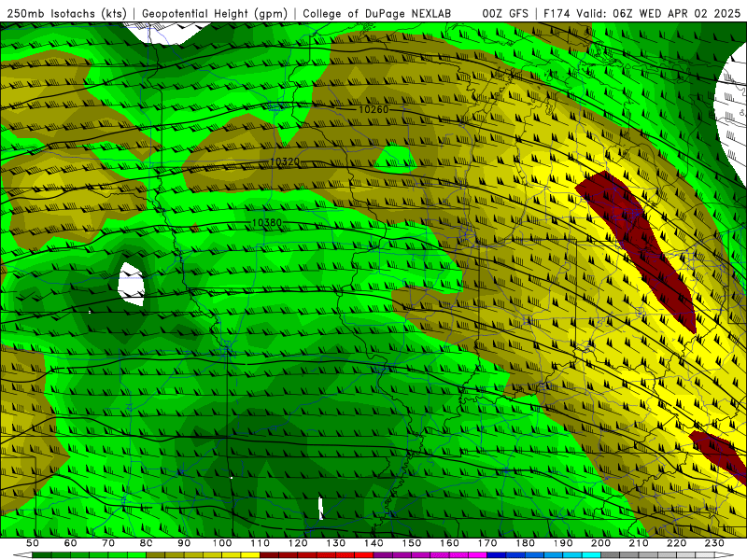Click the 110 value on the color scale

pyautogui.click(x=261, y=543)
